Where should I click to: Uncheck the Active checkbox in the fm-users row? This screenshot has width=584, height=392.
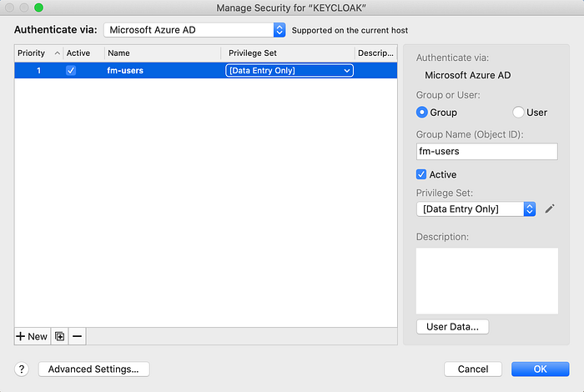click(71, 70)
